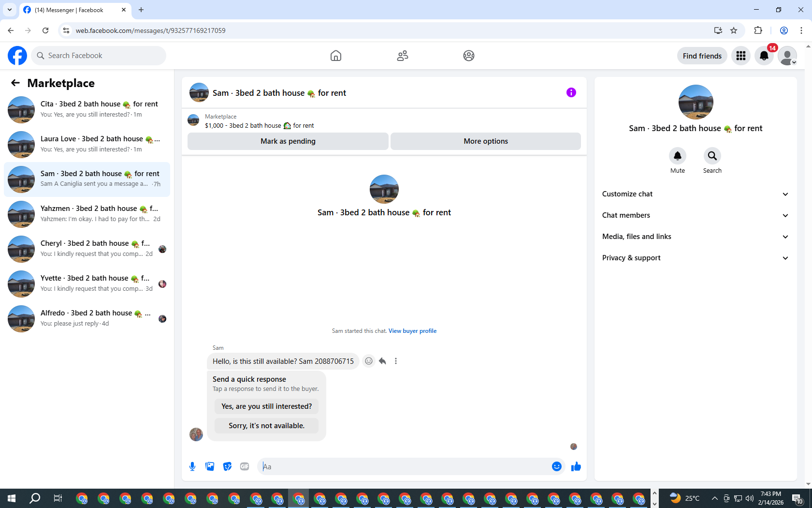Open the $1,000 listing link
812x508 pixels.
pyautogui.click(x=259, y=126)
